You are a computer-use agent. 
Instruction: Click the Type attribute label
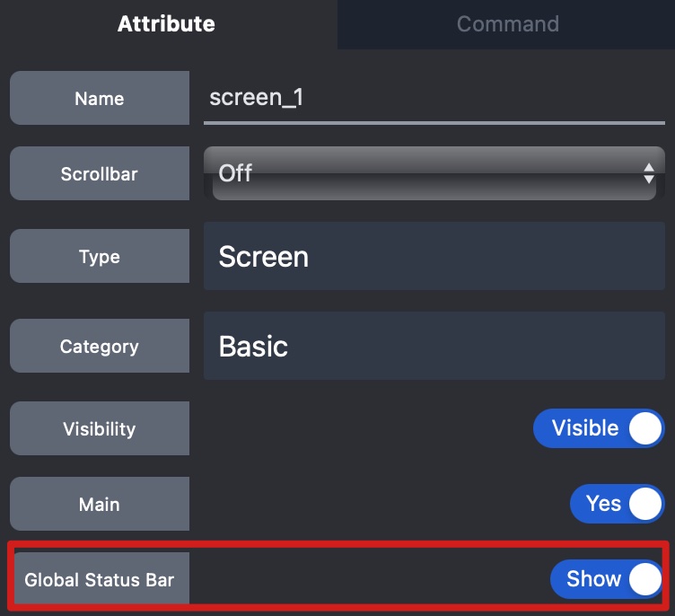coord(100,257)
